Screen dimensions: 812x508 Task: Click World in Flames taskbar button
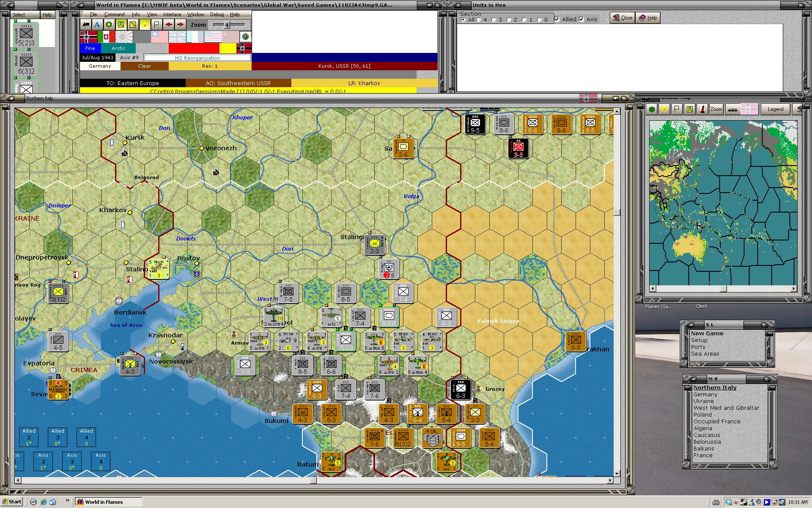point(109,502)
